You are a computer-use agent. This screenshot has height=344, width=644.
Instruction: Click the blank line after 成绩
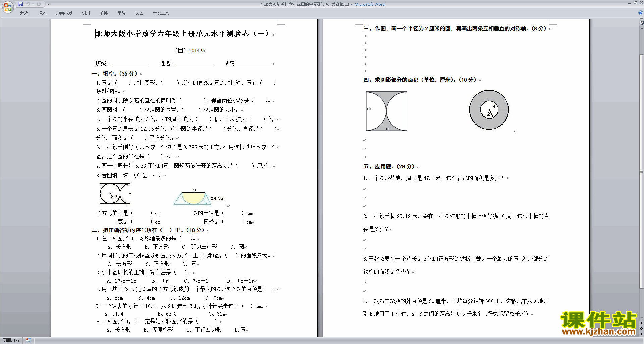point(254,64)
